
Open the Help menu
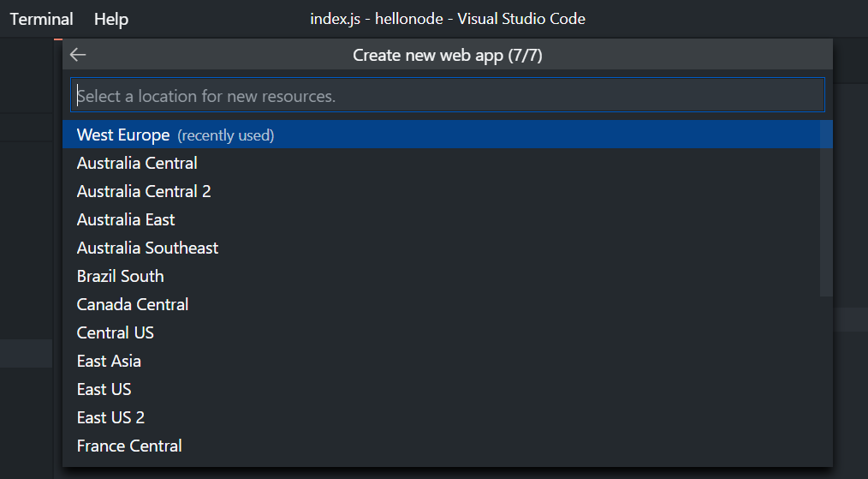pyautogui.click(x=111, y=19)
